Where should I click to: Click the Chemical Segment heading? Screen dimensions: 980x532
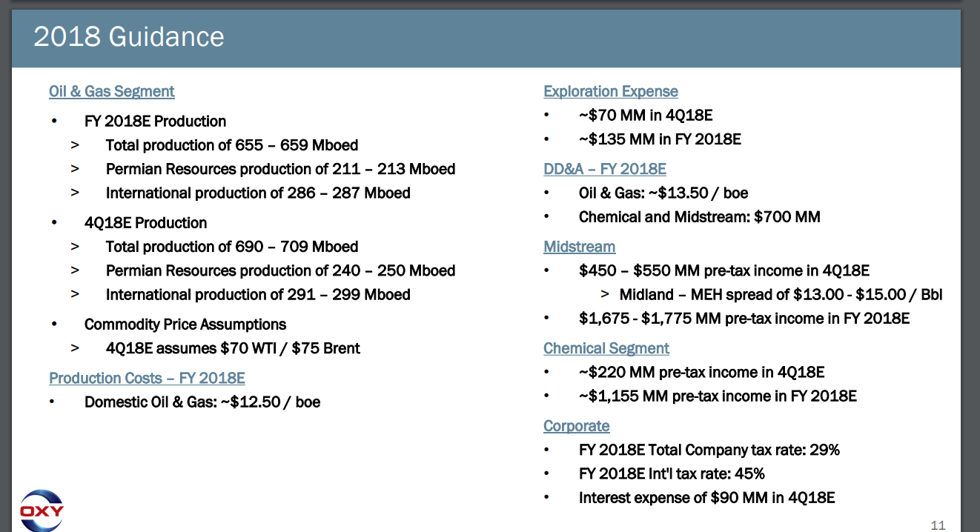coord(606,348)
